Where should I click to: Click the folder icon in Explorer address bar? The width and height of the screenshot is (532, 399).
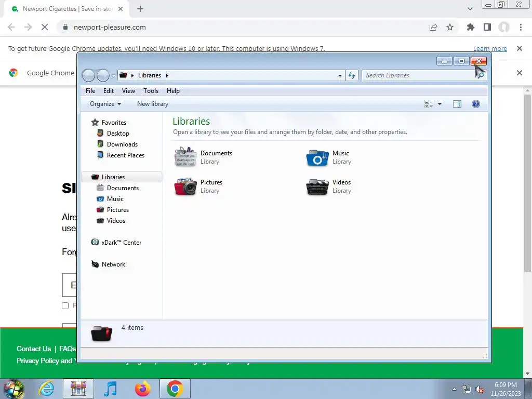[x=123, y=75]
